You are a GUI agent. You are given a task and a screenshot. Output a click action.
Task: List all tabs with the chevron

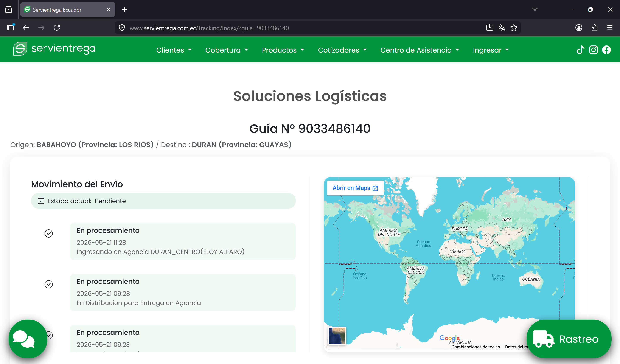click(535, 9)
